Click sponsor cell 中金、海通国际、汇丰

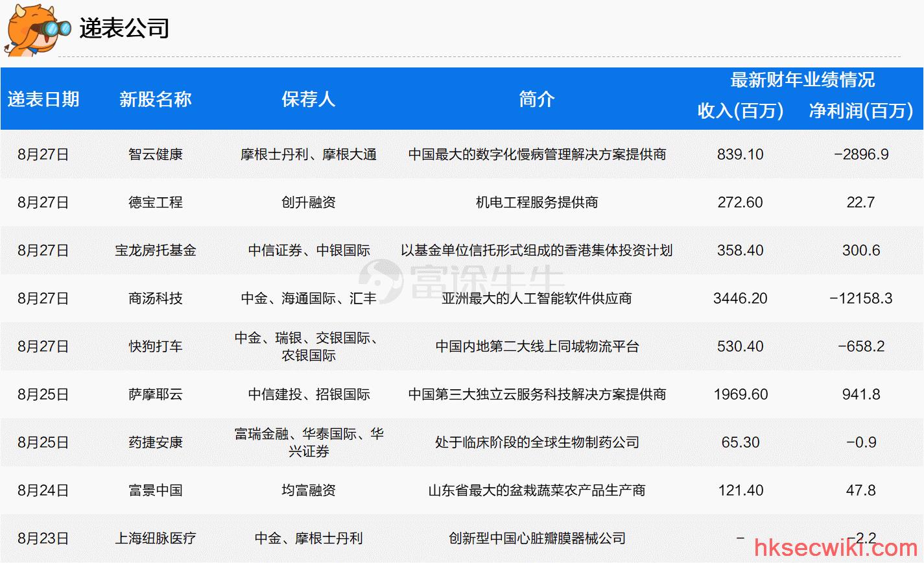pos(309,298)
